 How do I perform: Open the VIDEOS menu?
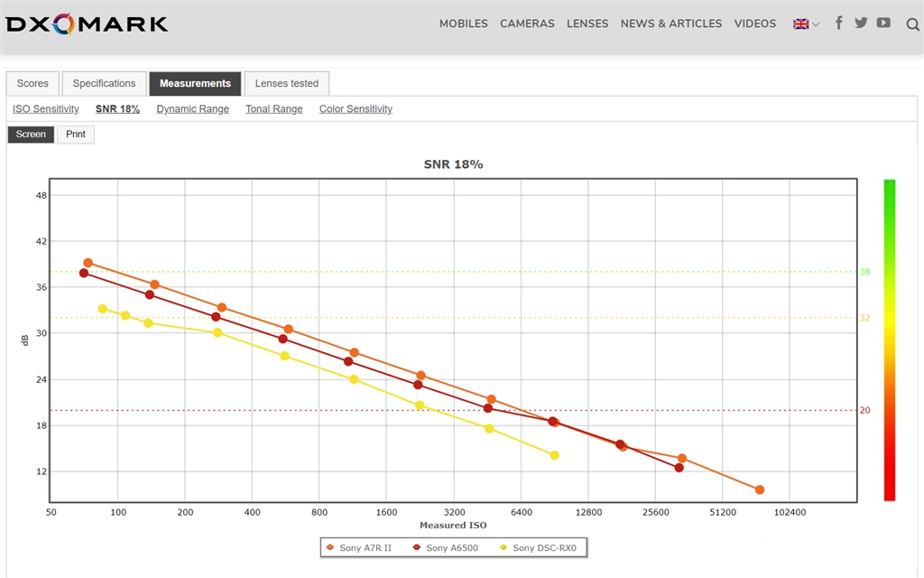tap(755, 23)
